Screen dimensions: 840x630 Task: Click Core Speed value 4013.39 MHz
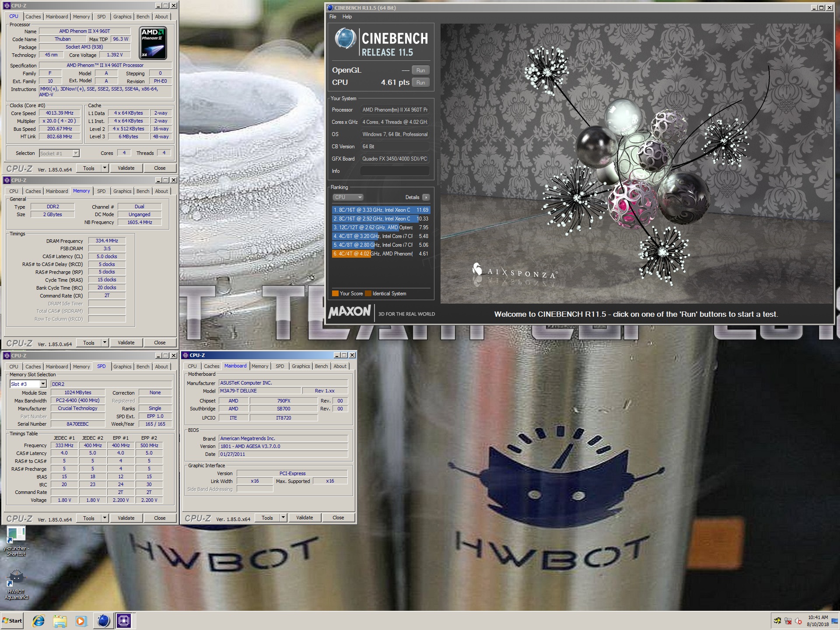click(x=59, y=113)
